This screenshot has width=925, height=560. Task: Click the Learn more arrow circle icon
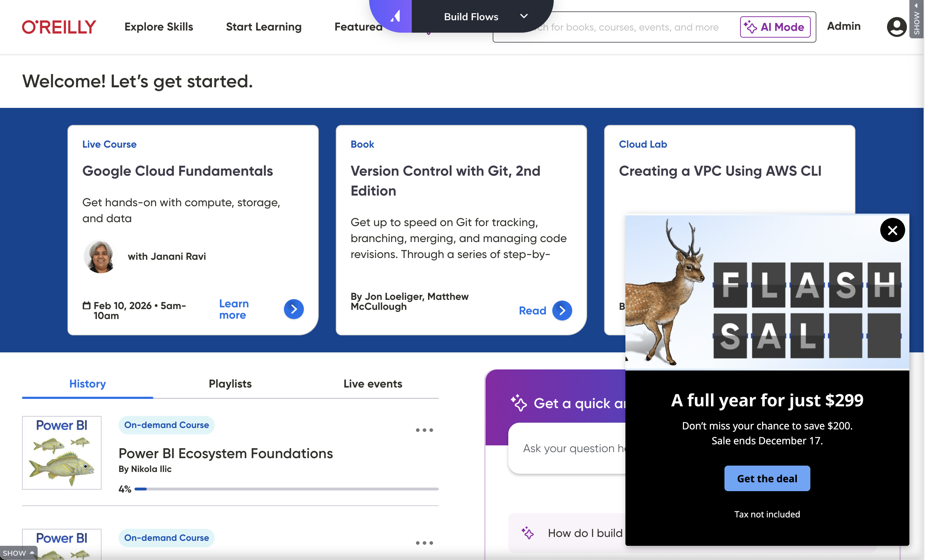tap(294, 309)
